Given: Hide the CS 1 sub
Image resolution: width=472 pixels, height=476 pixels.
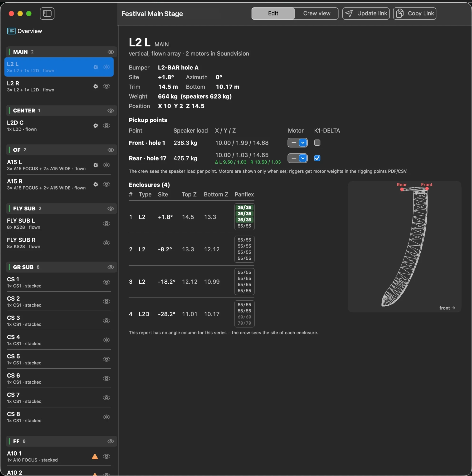Looking at the screenshot, I should pyautogui.click(x=106, y=282).
